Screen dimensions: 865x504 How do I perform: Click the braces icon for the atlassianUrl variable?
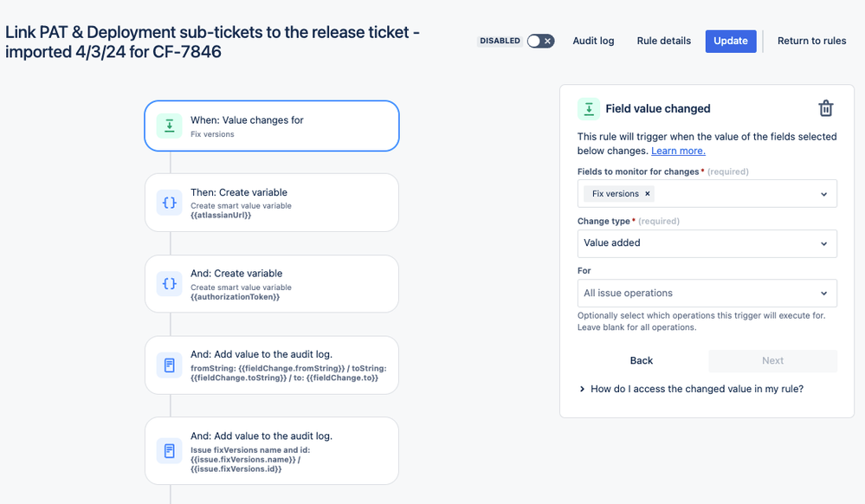170,203
